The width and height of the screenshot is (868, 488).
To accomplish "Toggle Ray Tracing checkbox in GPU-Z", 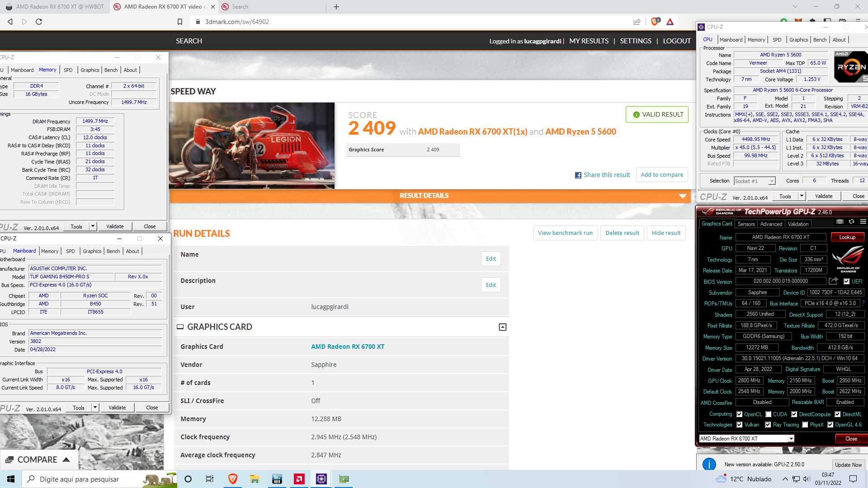I will 768,425.
